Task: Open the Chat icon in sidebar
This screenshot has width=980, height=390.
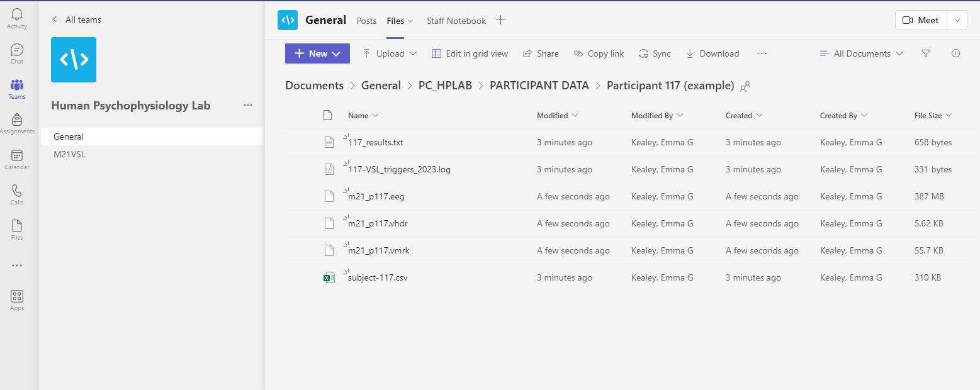Action: [x=17, y=50]
